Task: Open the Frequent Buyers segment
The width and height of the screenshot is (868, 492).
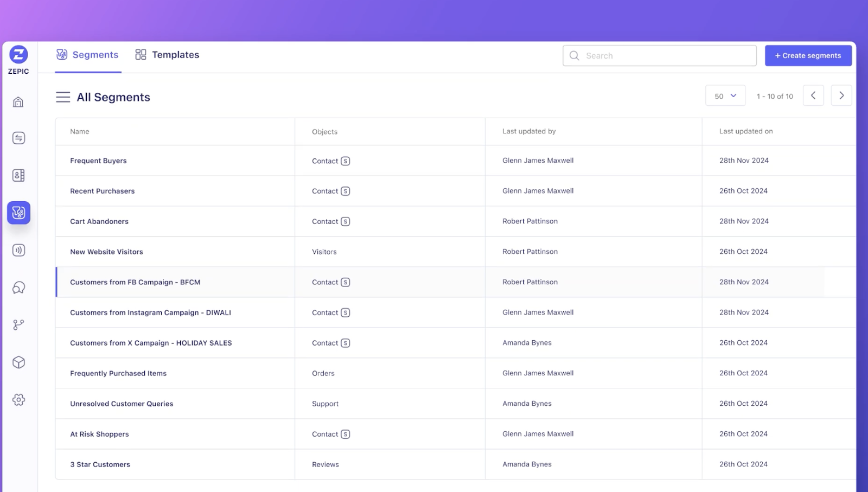Action: [x=98, y=161]
